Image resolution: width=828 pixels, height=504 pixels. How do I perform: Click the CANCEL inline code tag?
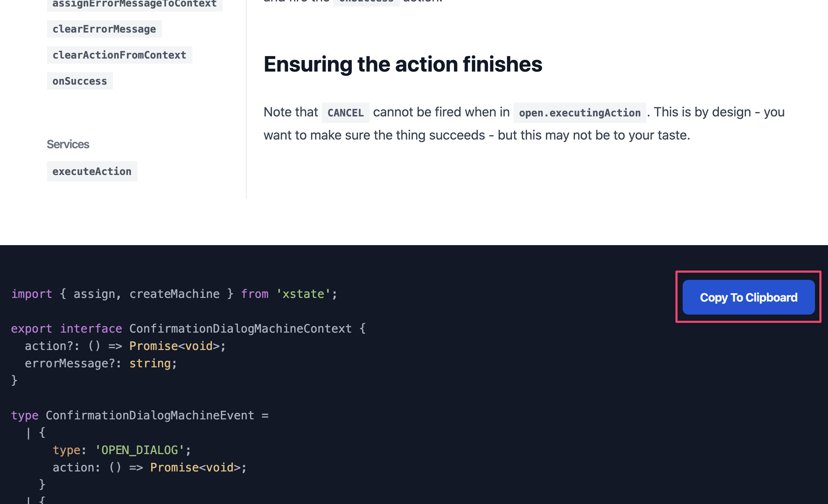click(x=345, y=113)
